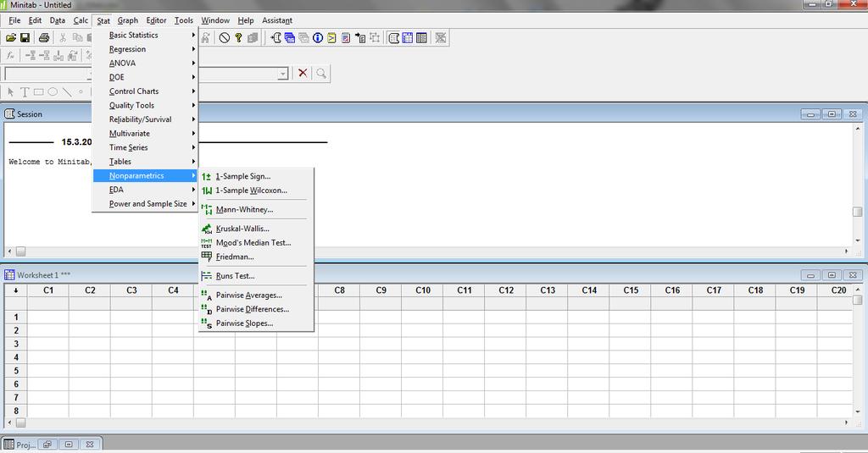The width and height of the screenshot is (868, 453).
Task: Click the worksheet scroll-down arrow
Action: click(858, 412)
